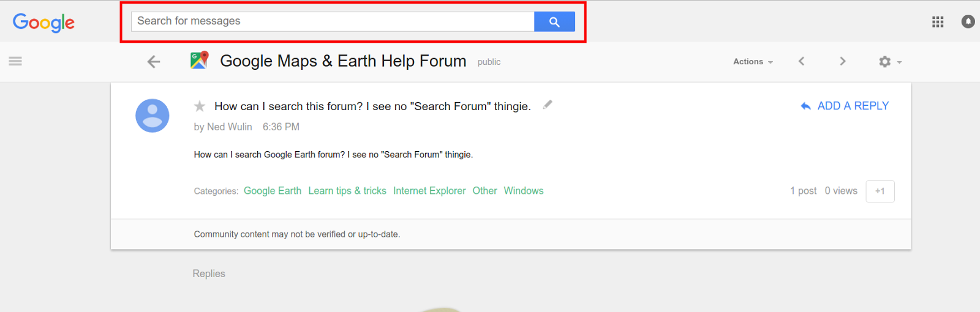Screen dimensions: 980x312
Task: Go to previous topic chevron
Action: 801,61
